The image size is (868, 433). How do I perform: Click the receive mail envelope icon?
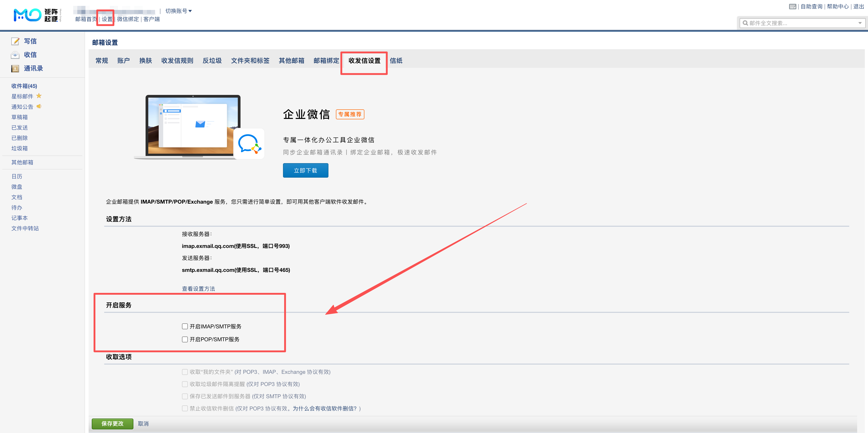coord(15,55)
